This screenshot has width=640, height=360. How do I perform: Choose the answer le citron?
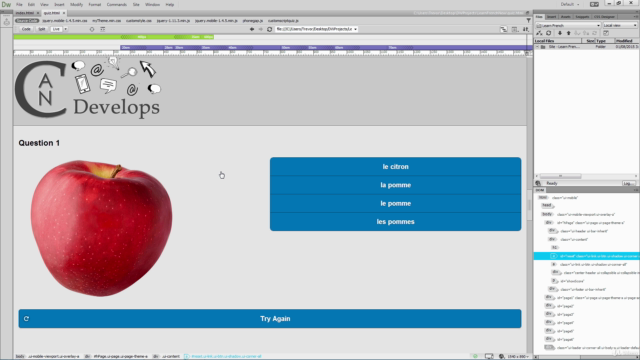[x=396, y=167]
